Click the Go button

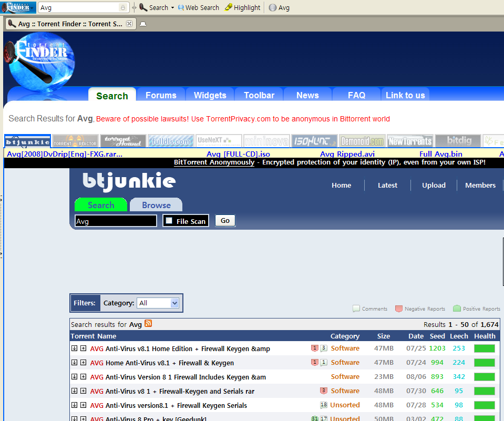pyautogui.click(x=225, y=220)
